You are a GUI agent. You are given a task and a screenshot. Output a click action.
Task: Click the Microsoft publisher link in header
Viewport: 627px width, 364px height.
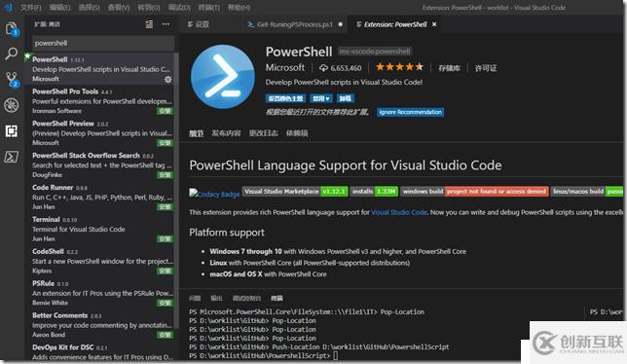(284, 67)
